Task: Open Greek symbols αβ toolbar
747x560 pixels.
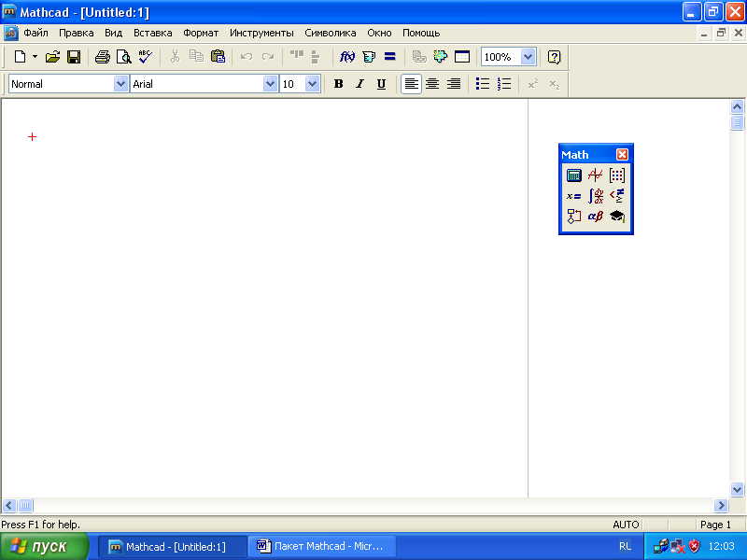Action: tap(595, 217)
